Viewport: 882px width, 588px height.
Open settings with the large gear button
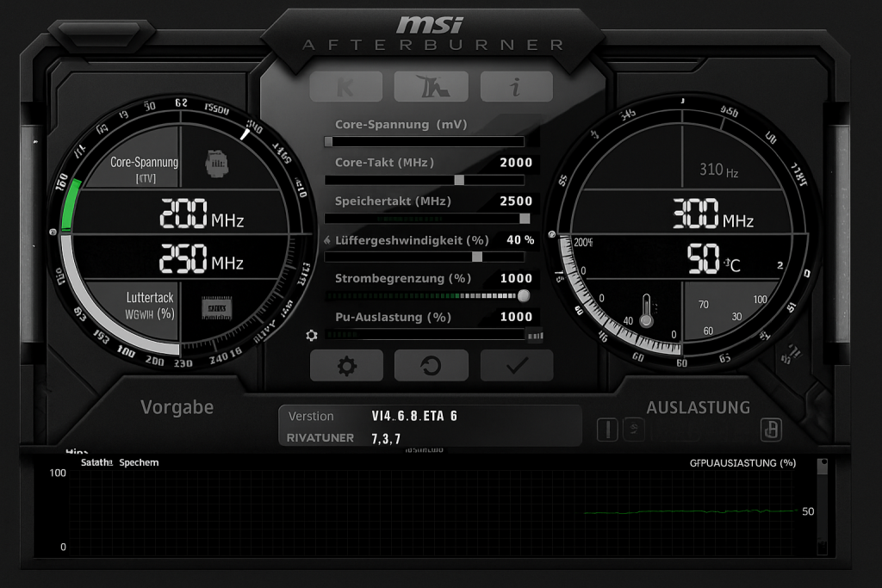346,366
